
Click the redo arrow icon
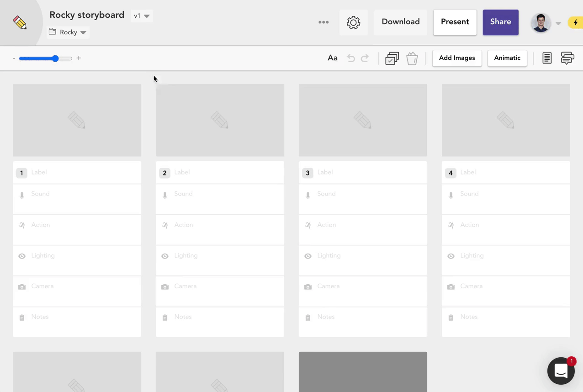pos(365,58)
